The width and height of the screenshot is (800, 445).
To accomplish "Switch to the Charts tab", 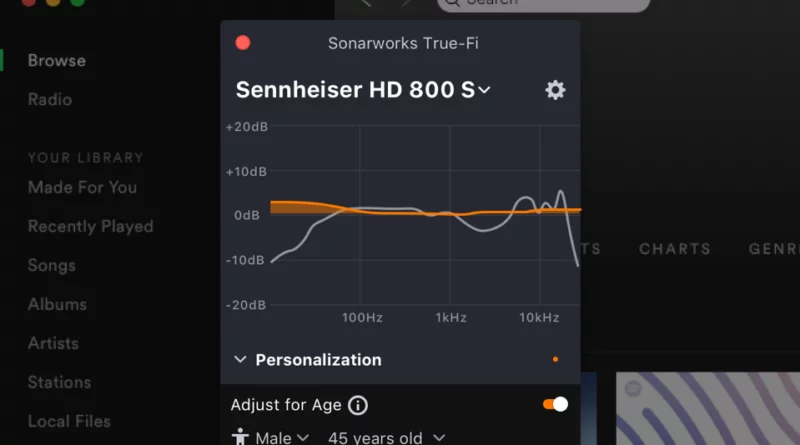I will [x=674, y=249].
